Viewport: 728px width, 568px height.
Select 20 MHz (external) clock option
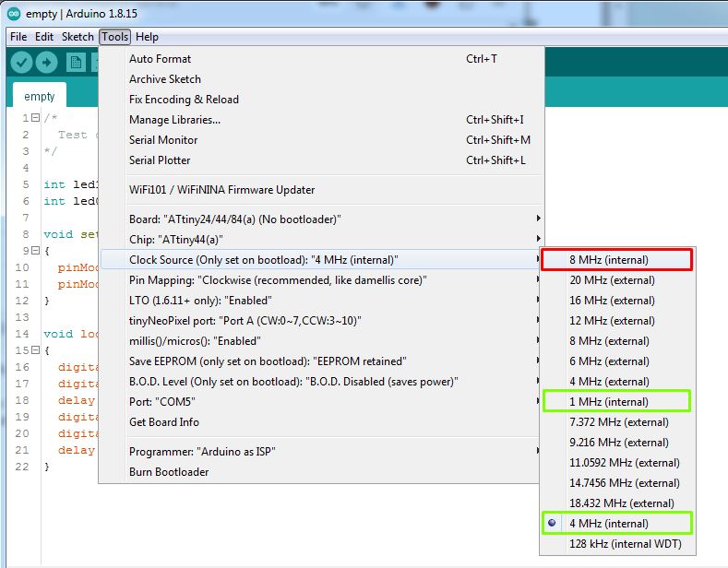point(617,280)
